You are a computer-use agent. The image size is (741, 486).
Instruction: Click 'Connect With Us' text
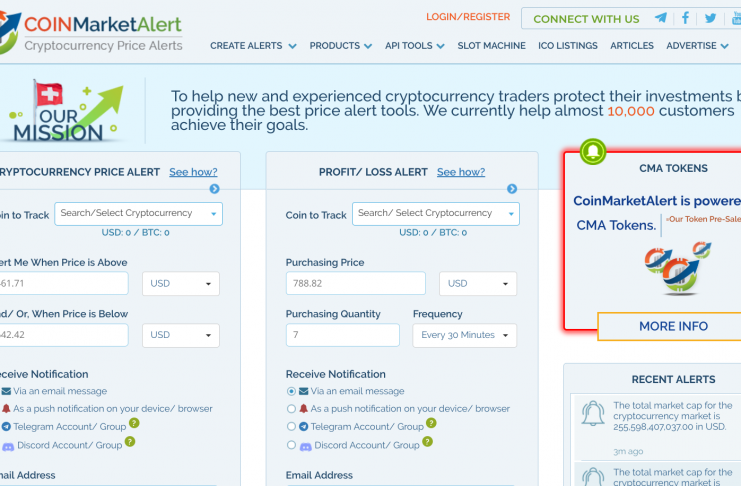coord(586,19)
